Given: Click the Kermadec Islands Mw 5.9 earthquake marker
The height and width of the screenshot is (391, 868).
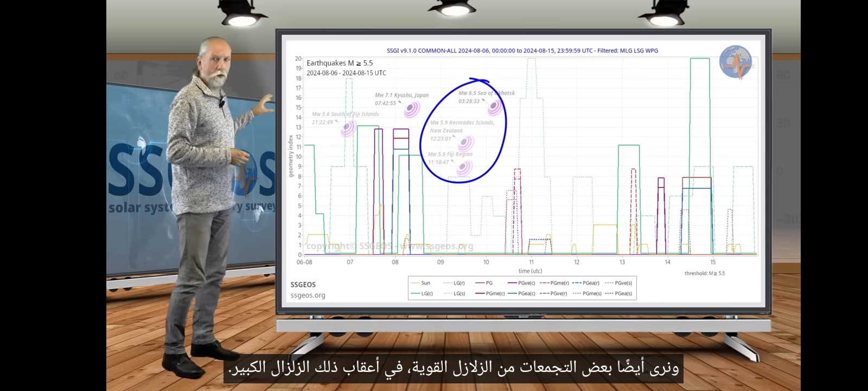Looking at the screenshot, I should click(465, 144).
